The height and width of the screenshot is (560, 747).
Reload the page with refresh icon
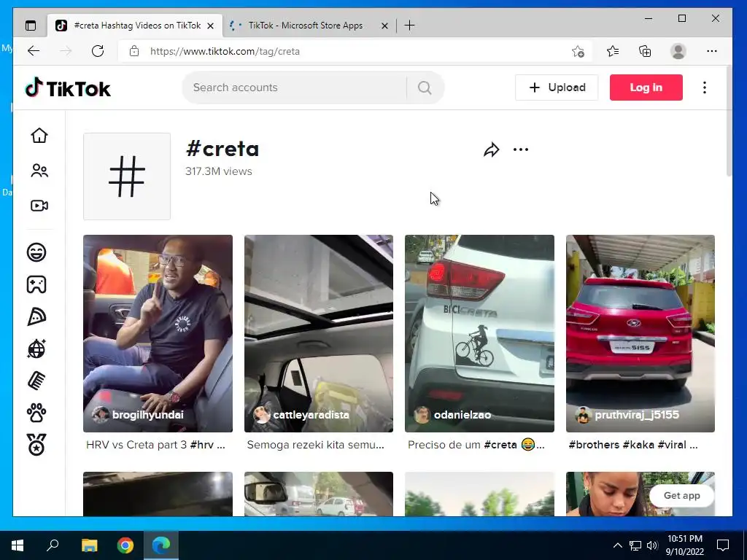[x=98, y=51]
